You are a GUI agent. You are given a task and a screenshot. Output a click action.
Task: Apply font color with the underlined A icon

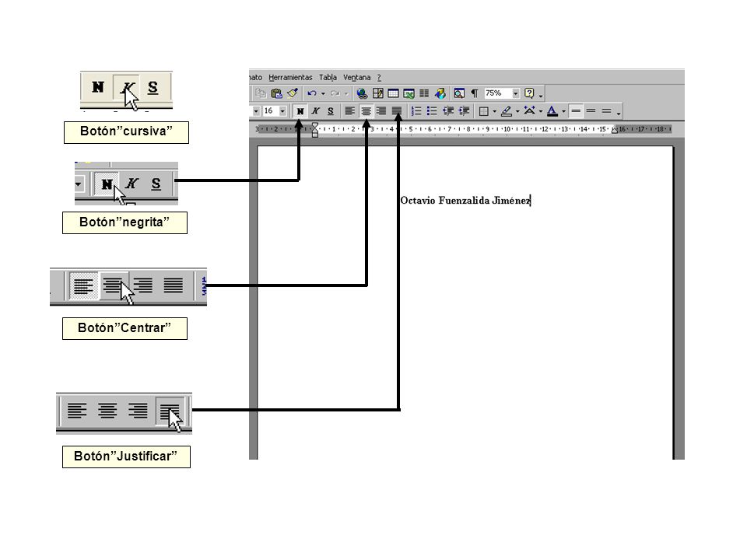coord(552,111)
